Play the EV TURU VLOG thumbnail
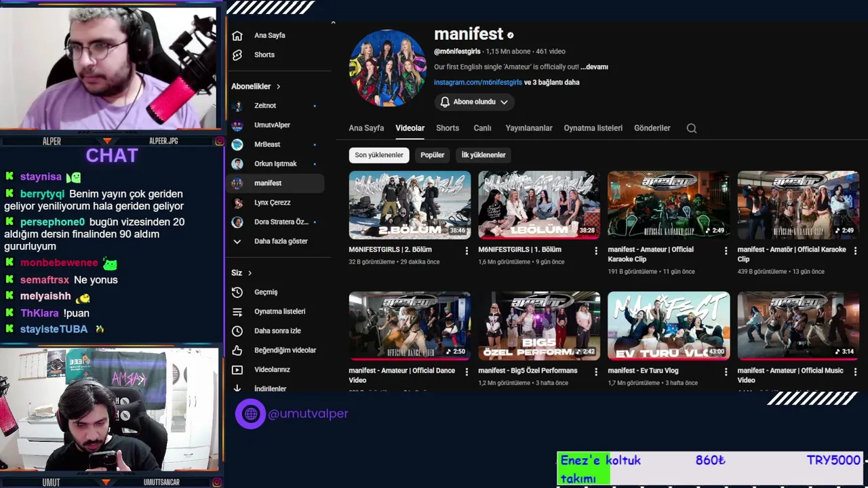The height and width of the screenshot is (488, 868). 669,326
